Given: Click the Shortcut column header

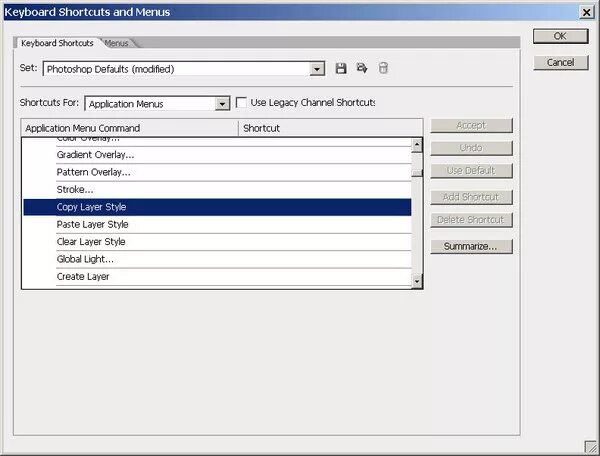Looking at the screenshot, I should (x=331, y=128).
